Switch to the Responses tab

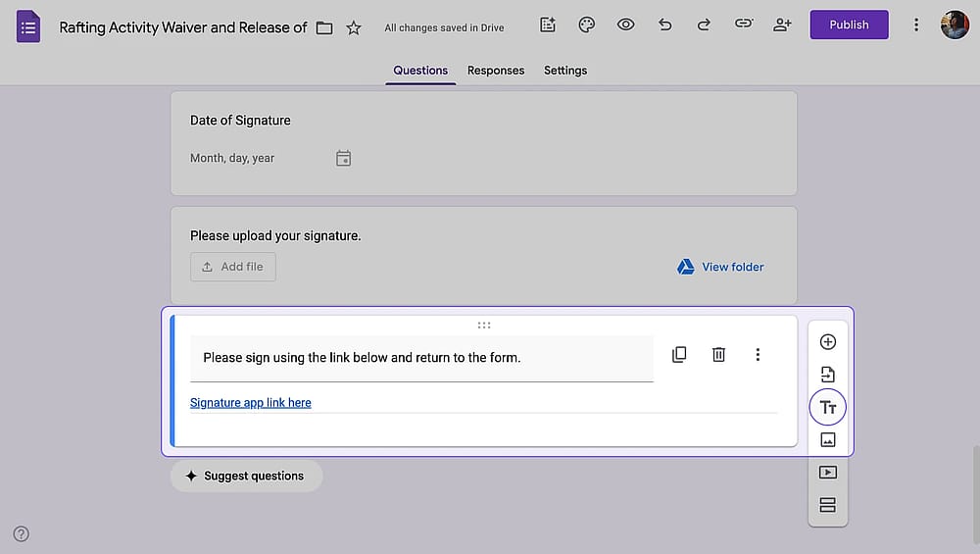[x=496, y=71]
